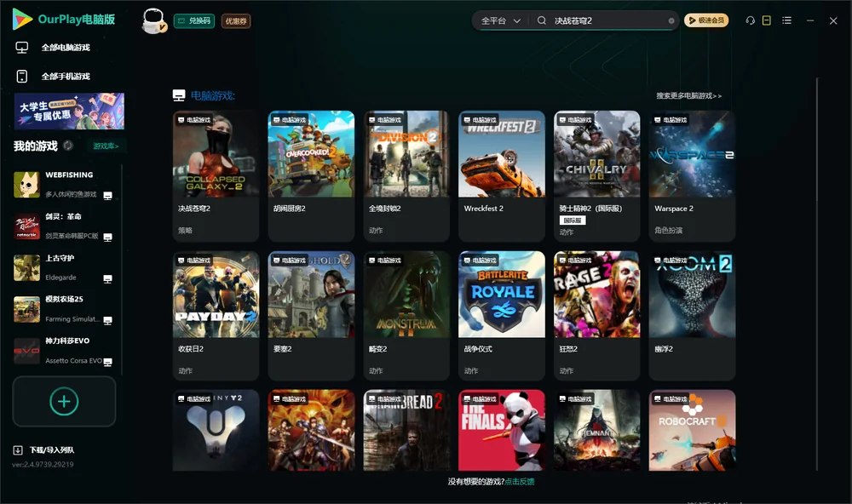Open Robocraft game thumbnail
The width and height of the screenshot is (852, 504).
click(x=692, y=430)
